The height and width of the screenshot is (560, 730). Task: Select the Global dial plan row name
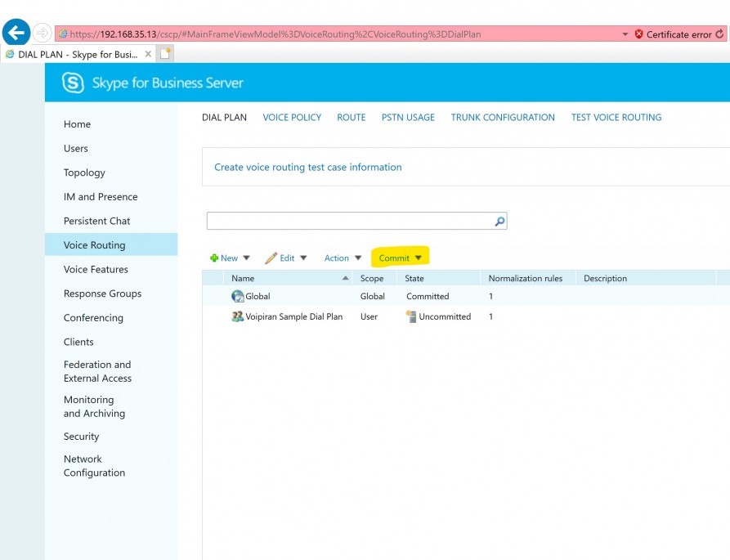point(258,296)
